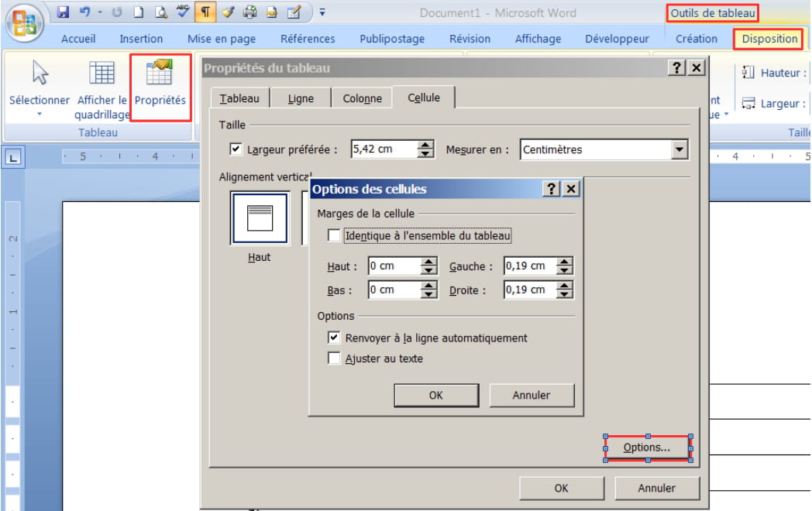Open the Mise en page tab
This screenshot has width=812, height=511.
[222, 39]
